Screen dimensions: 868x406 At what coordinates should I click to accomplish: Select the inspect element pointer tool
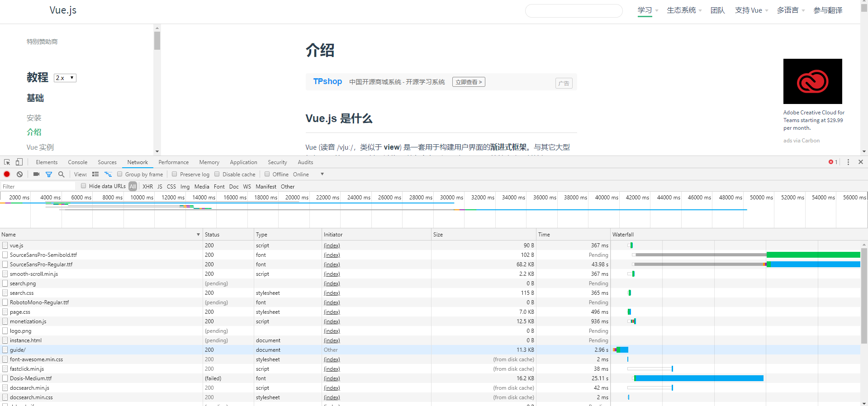pyautogui.click(x=7, y=162)
